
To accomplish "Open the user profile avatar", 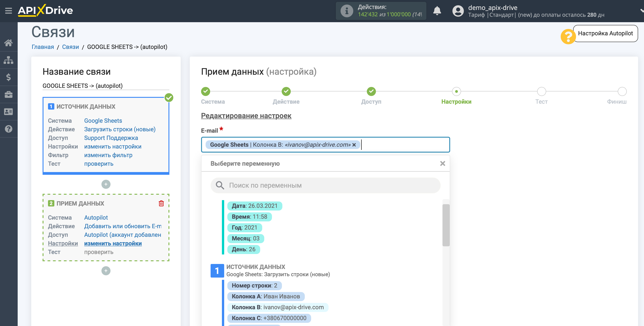I will pyautogui.click(x=458, y=11).
